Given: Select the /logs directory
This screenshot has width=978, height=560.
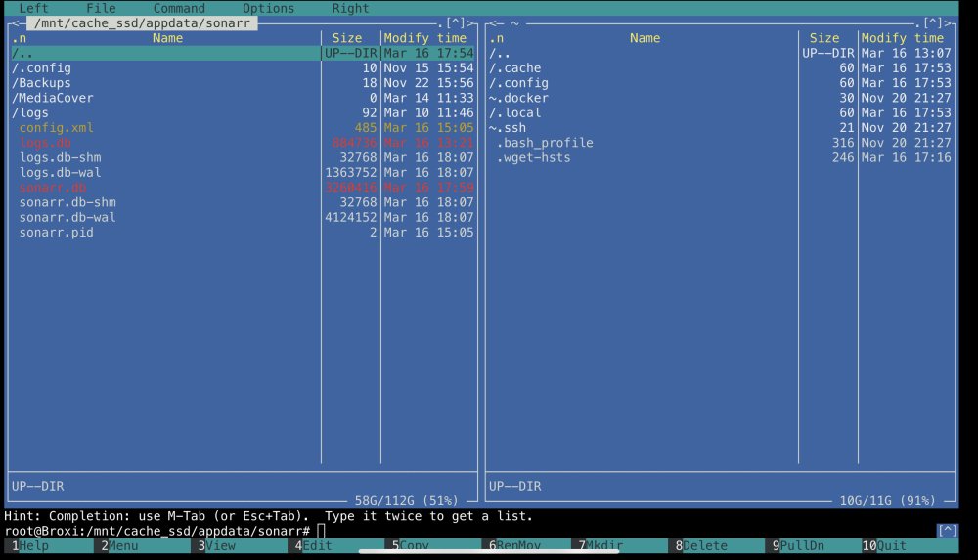Looking at the screenshot, I should pos(243,112).
